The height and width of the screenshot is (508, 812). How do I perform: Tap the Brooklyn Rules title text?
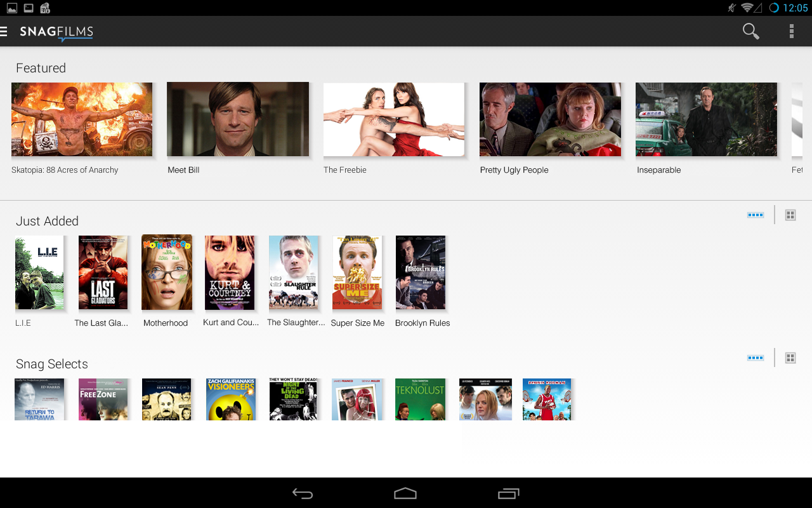click(422, 323)
